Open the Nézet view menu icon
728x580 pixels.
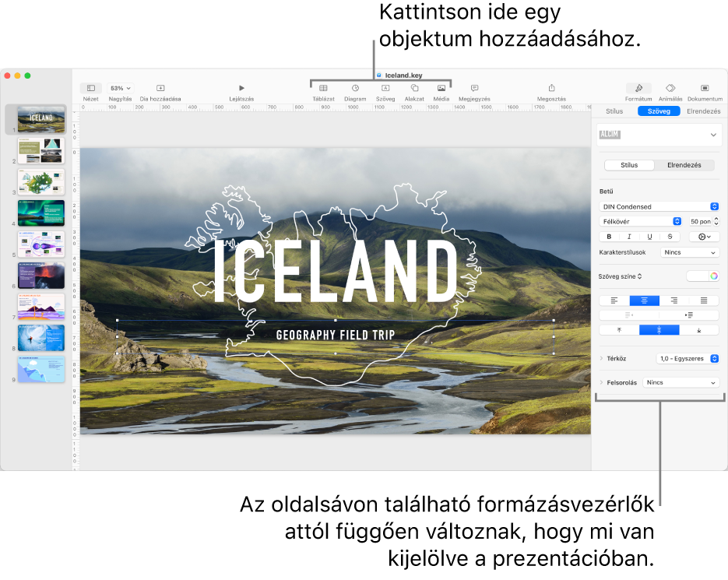pyautogui.click(x=91, y=88)
